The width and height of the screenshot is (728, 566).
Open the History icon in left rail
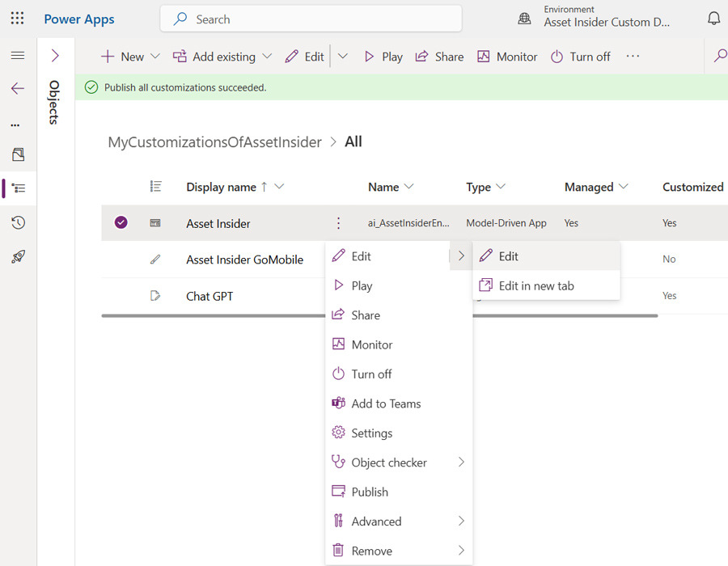point(18,222)
